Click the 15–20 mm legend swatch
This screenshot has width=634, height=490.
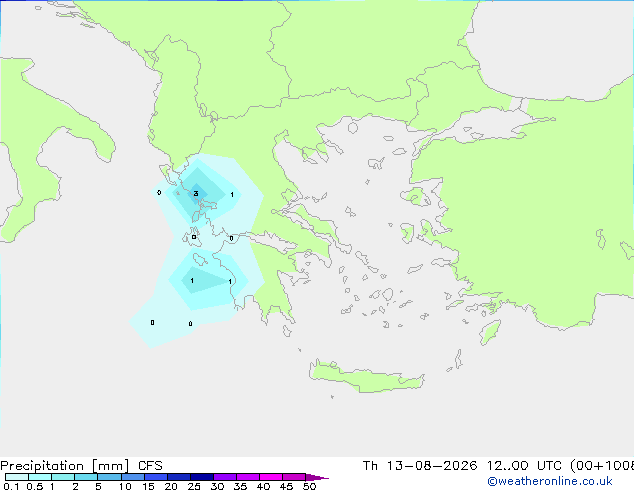tap(156, 477)
